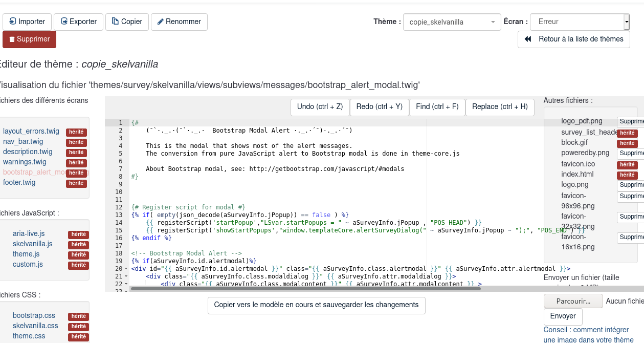
Task: Open Find (ctrl + F) in editor
Action: pos(437,107)
